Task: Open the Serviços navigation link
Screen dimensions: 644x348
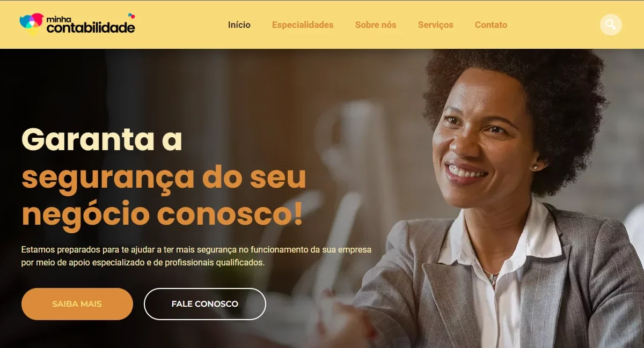Action: pos(436,25)
